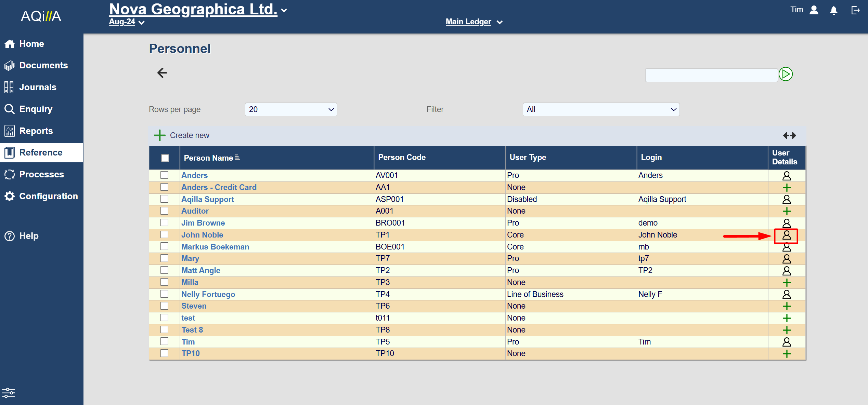Select checkbox for Nelly Fortuego row
The image size is (868, 405).
165,294
